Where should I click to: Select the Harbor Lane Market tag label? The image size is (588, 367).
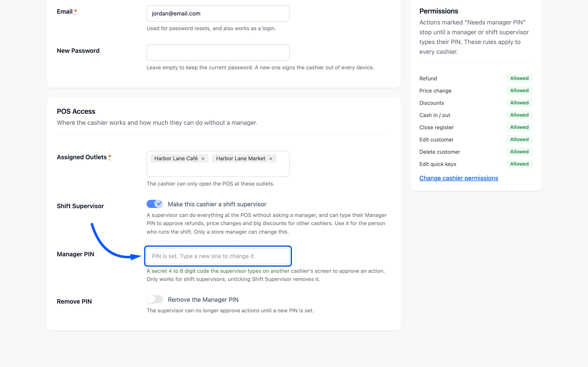pyautogui.click(x=241, y=158)
